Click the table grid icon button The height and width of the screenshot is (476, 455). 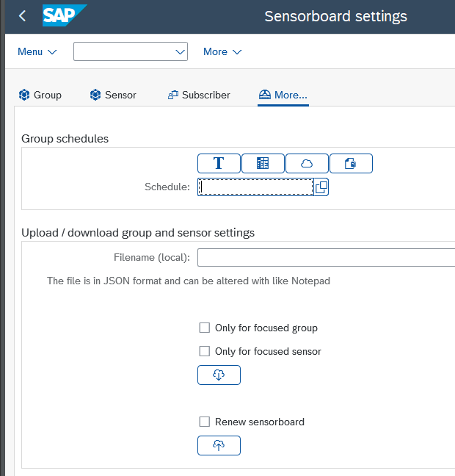[263, 163]
